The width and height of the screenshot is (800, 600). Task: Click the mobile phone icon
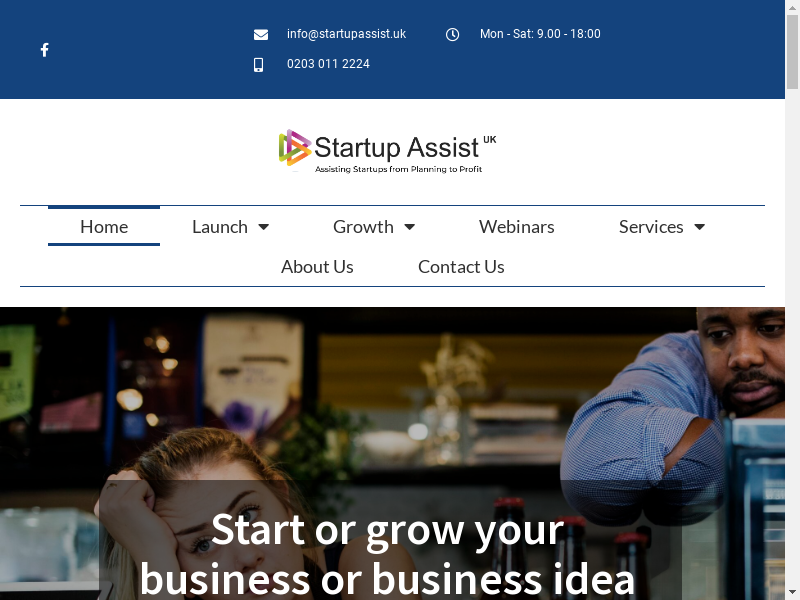click(259, 65)
